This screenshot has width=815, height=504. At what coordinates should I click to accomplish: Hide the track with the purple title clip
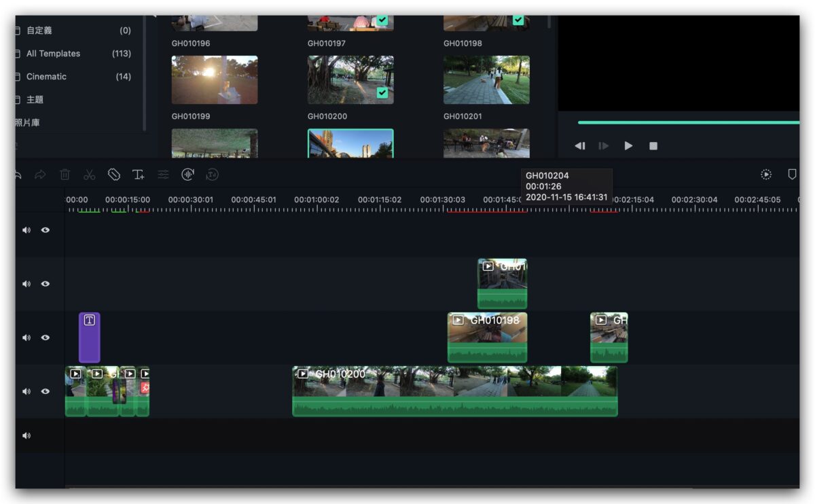pyautogui.click(x=46, y=338)
